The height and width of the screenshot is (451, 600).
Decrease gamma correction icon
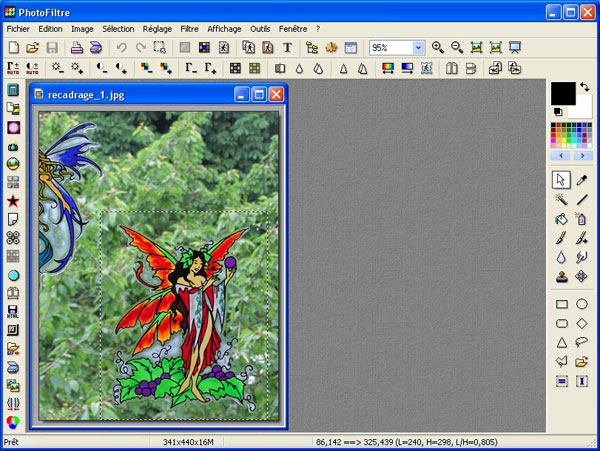click(x=191, y=68)
